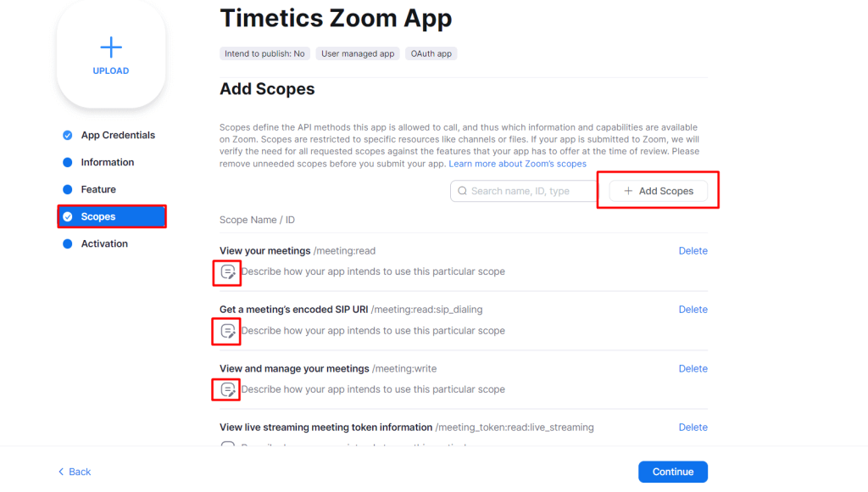868x492 pixels.
Task: Click the blue dot beside Activation
Action: (x=68, y=243)
